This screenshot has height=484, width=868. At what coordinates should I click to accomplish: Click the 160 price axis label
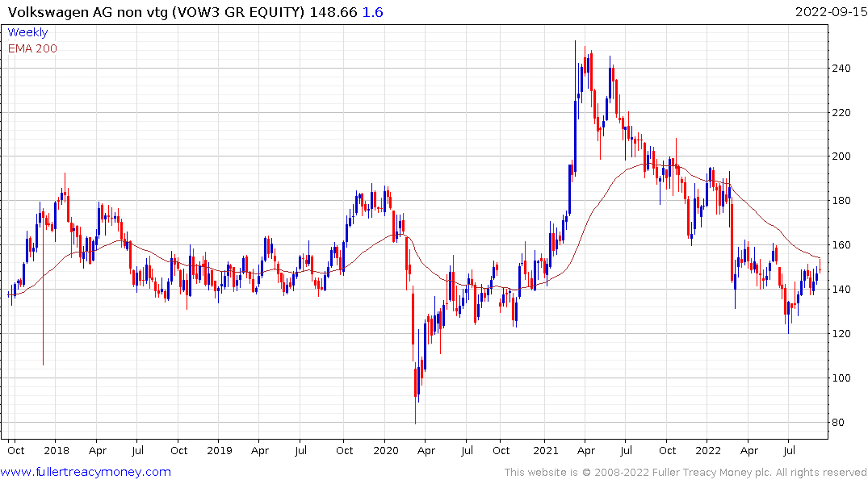coord(841,244)
